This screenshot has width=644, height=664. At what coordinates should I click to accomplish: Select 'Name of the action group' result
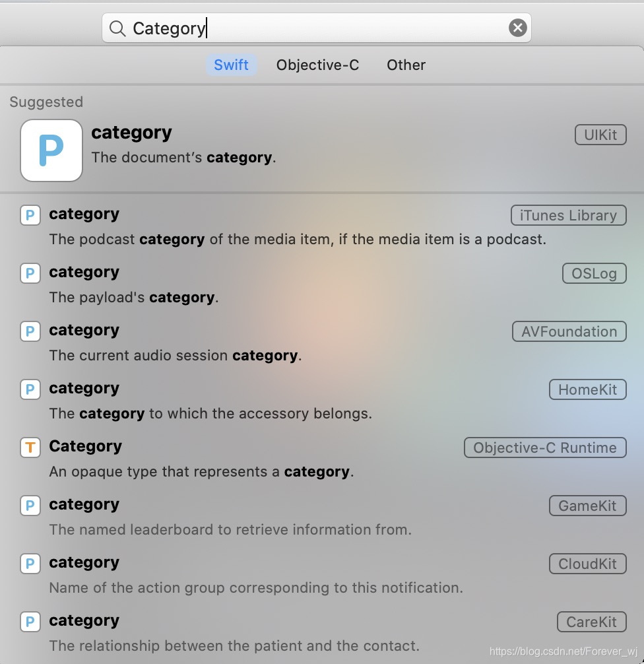(256, 587)
